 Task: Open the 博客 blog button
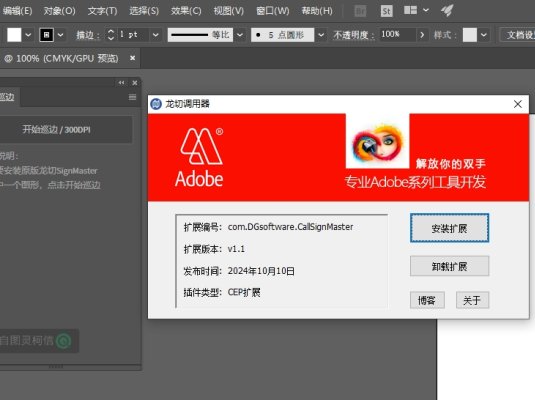(427, 300)
